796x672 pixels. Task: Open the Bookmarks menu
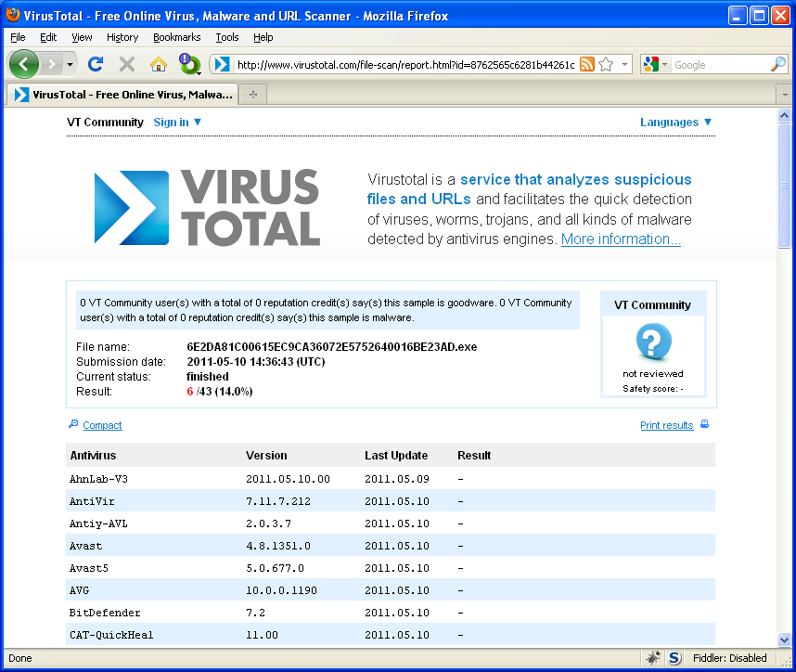click(176, 37)
